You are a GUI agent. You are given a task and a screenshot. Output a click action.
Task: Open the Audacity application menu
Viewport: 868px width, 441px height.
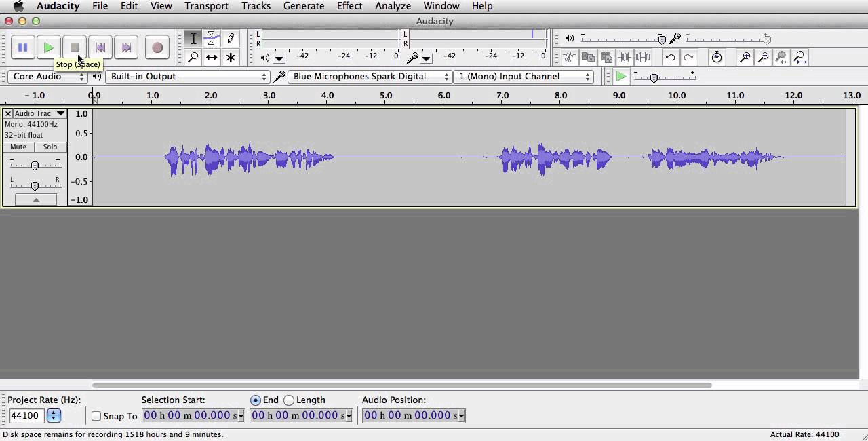click(x=58, y=6)
